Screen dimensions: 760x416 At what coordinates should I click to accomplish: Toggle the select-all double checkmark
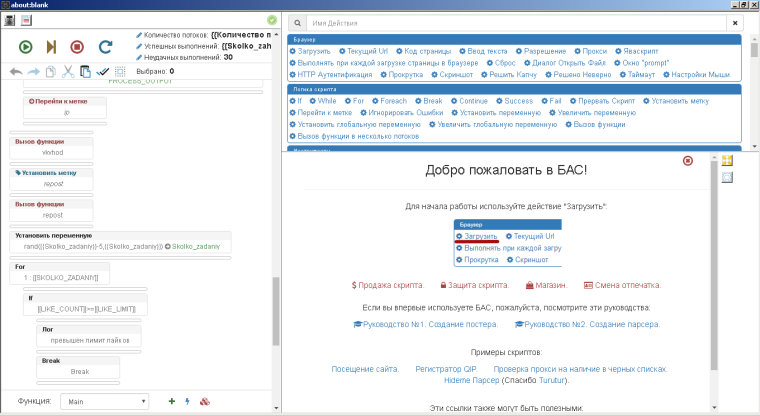click(x=120, y=71)
